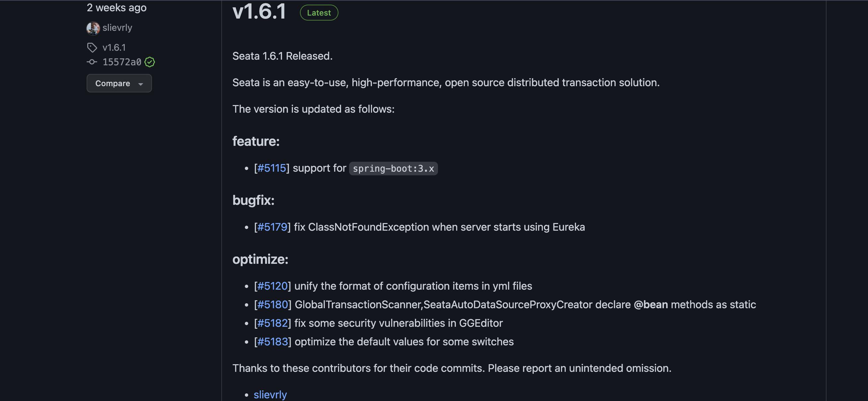Open contributor slievrly's profile link
The image size is (868, 401).
click(270, 394)
